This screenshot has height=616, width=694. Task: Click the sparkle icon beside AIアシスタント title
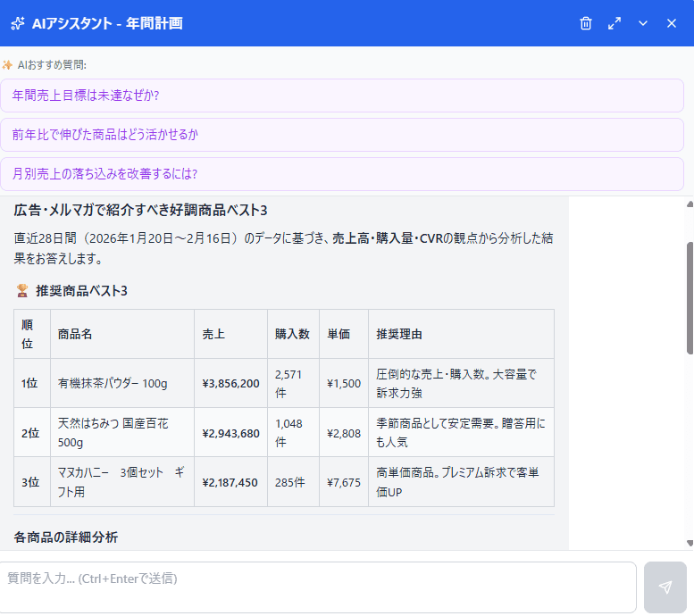tap(18, 23)
